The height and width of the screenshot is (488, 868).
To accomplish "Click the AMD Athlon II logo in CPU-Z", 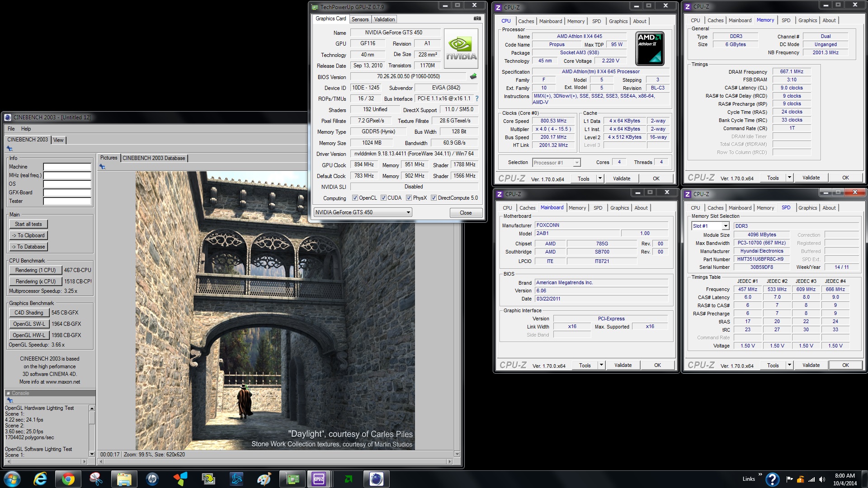I will pyautogui.click(x=650, y=49).
